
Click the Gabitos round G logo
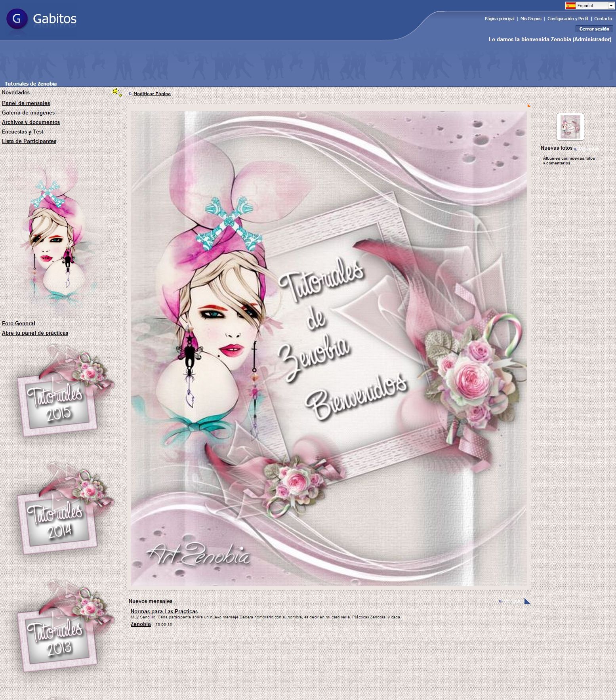click(x=17, y=19)
